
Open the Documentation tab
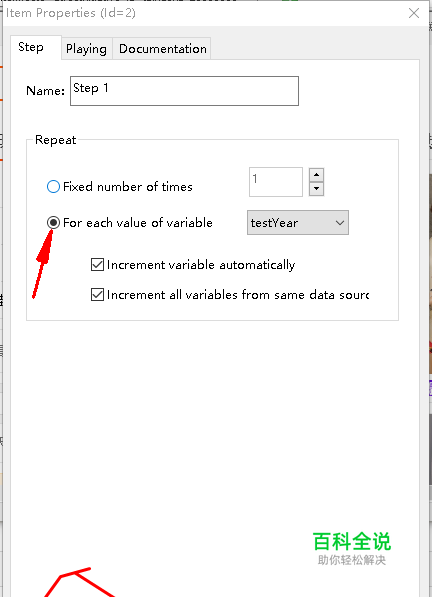163,49
